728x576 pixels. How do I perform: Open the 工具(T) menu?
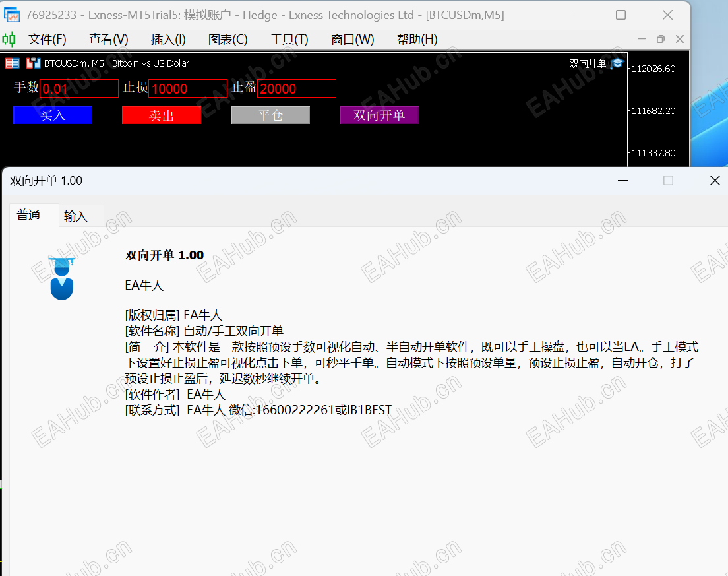(288, 39)
